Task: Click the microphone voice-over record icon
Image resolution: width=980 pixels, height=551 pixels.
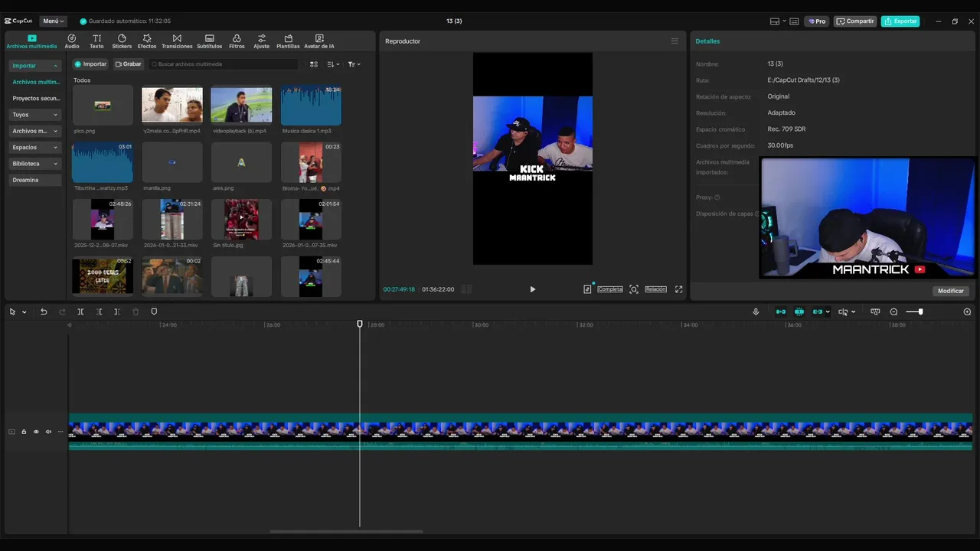Action: pyautogui.click(x=756, y=311)
